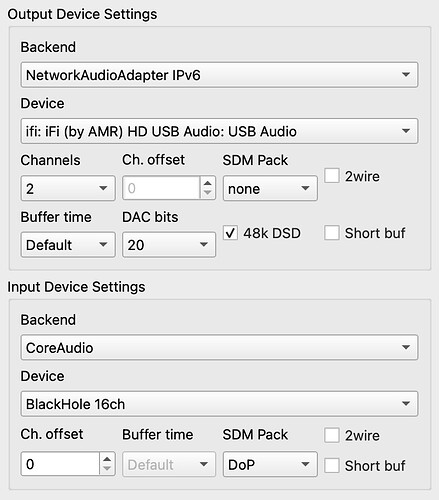Screen dimensions: 439x500
Task: Enable output Short buf checkbox
Action: point(332,232)
